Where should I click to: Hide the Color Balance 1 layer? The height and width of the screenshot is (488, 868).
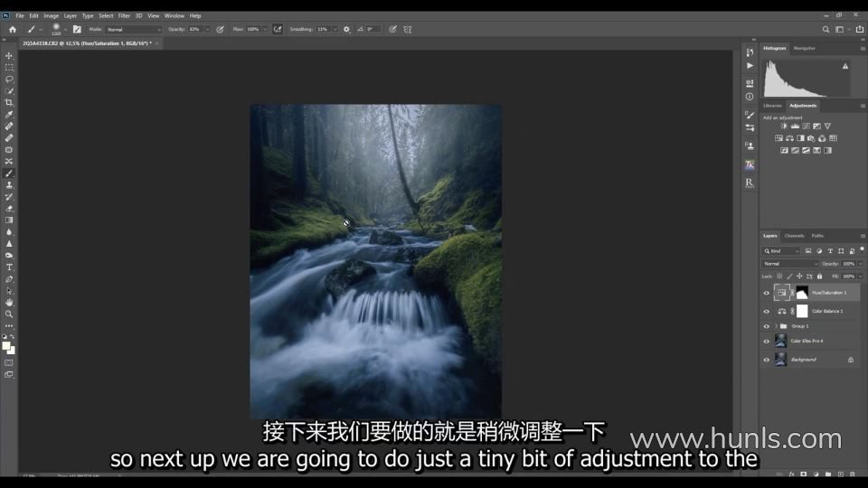click(x=767, y=312)
